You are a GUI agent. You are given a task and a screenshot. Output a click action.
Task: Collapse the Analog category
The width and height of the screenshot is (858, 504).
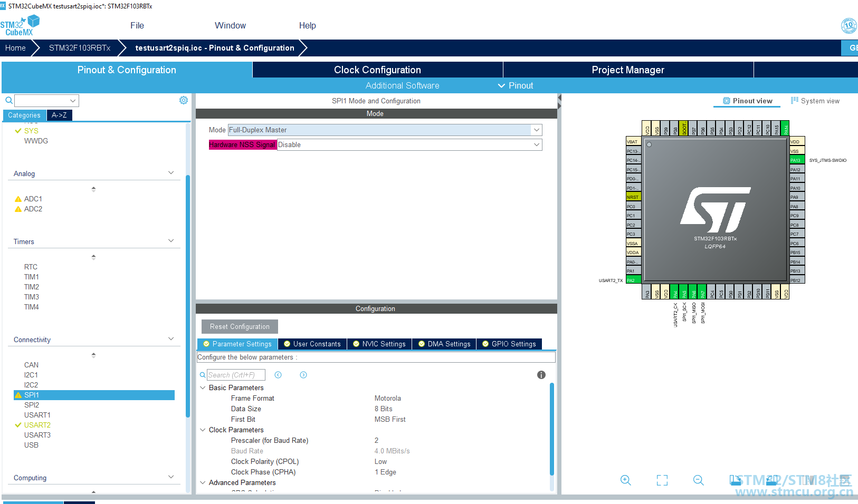pyautogui.click(x=171, y=173)
